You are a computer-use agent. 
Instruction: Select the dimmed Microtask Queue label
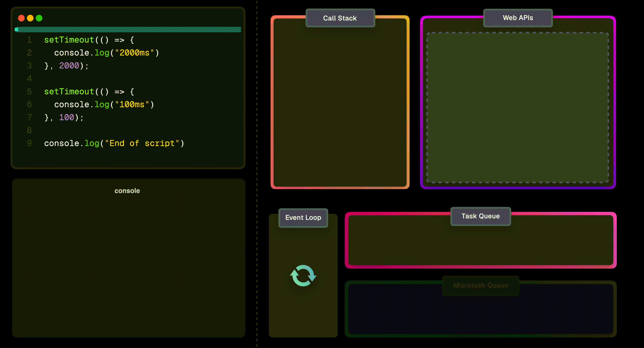pos(481,285)
